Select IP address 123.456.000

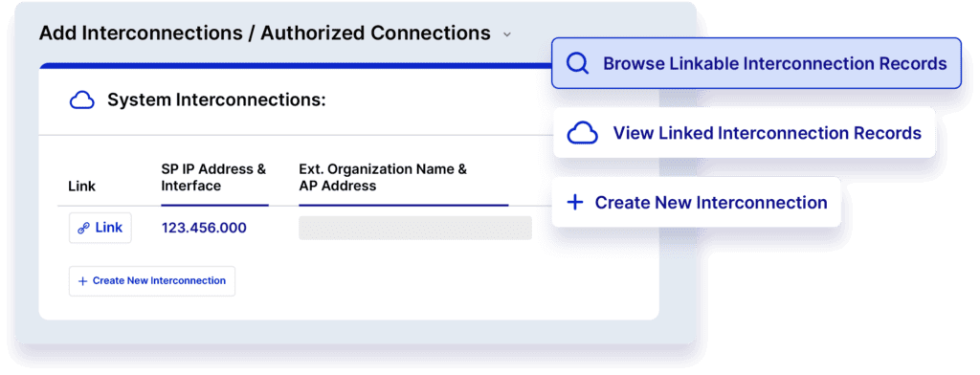(204, 228)
